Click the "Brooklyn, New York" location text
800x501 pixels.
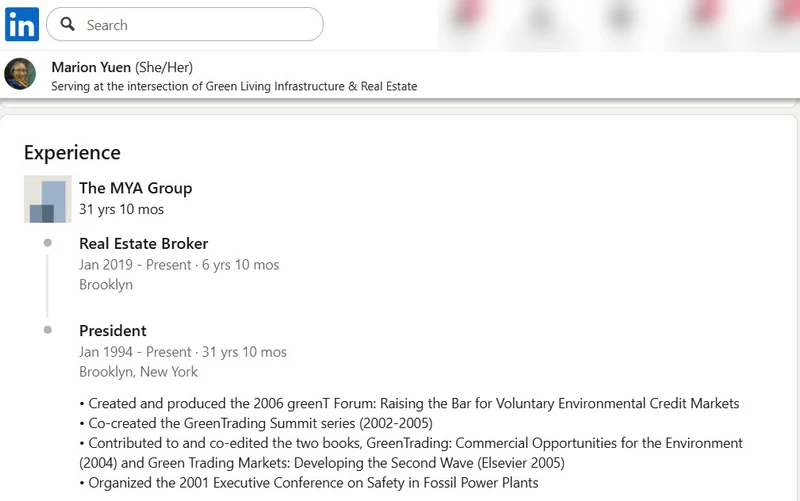(x=138, y=372)
